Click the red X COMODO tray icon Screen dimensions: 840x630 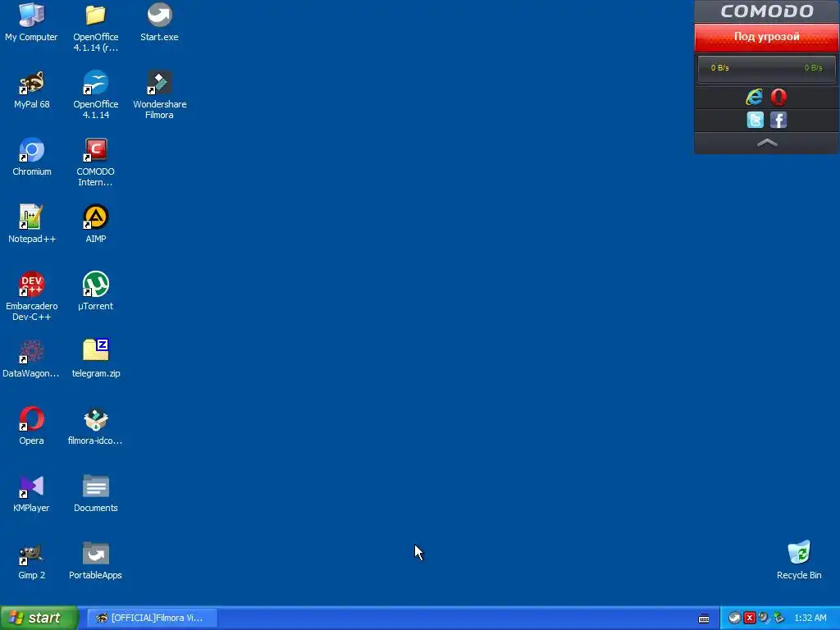[x=750, y=618]
